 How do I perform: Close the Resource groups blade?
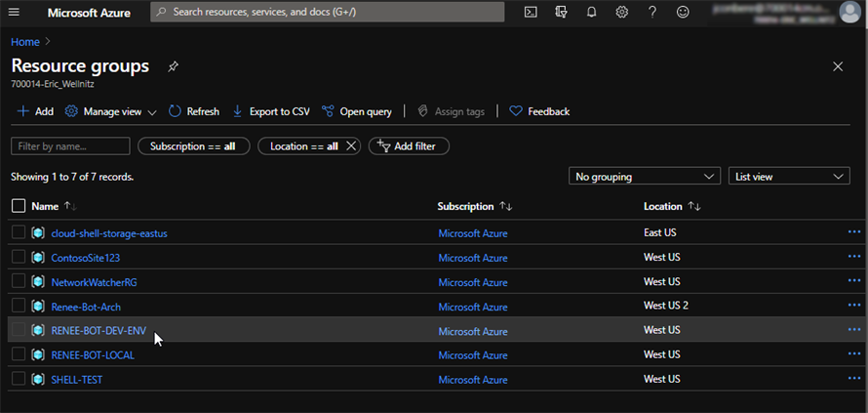point(838,66)
